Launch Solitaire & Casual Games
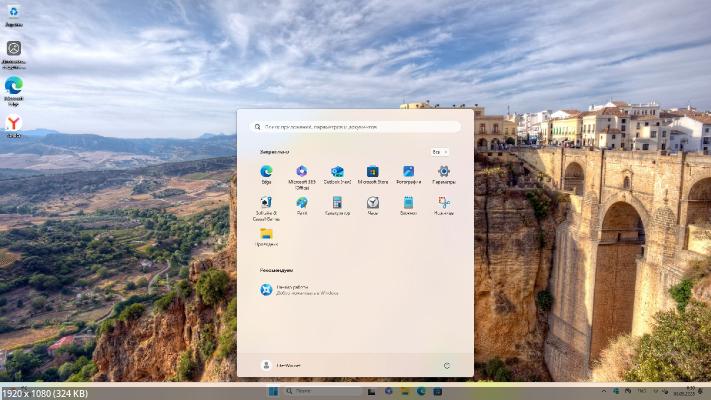Viewport: 711px width, 400px height. (266, 203)
